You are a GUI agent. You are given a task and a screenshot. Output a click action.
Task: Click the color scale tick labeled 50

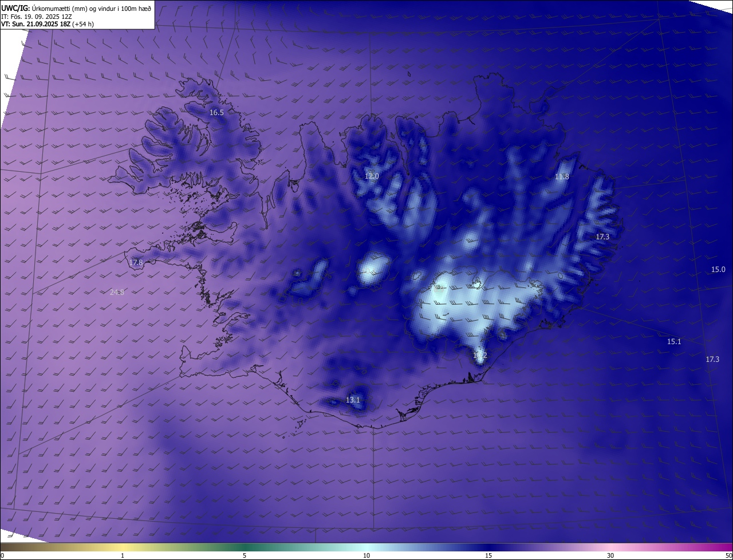[x=728, y=555]
